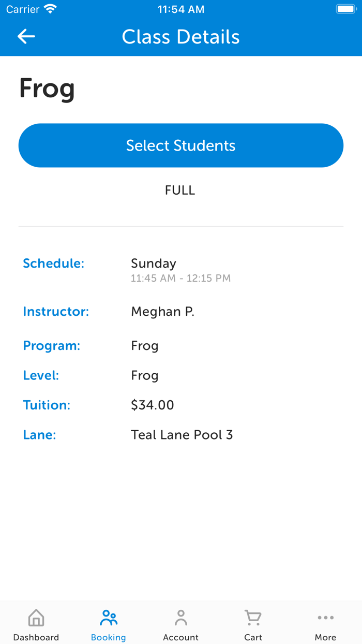
Task: Click the Class Details header title
Action: pos(180,37)
